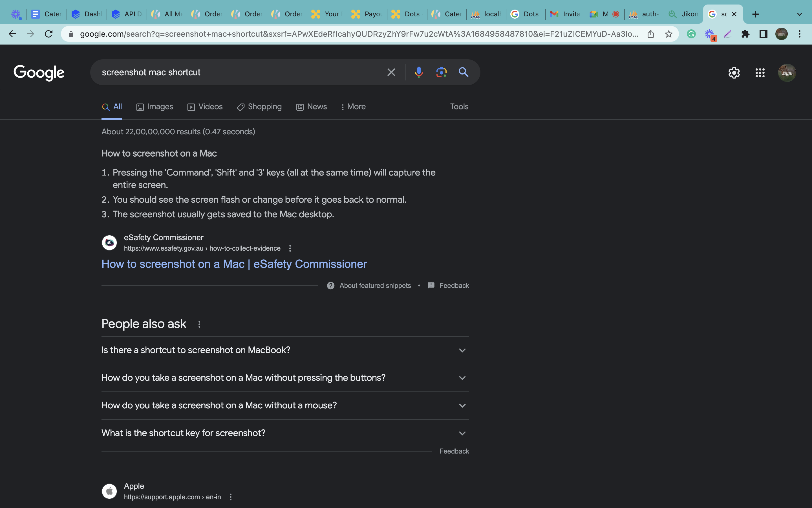
Task: Switch to the Payou browser tab
Action: [x=367, y=14]
